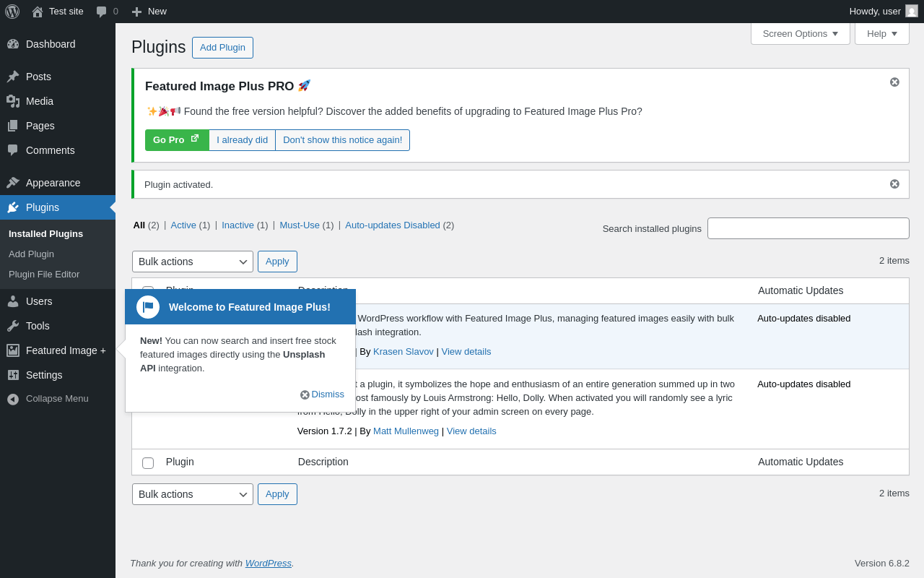Open Featured Image + via its picture icon
Viewport: 924px width, 578px height.
13,350
